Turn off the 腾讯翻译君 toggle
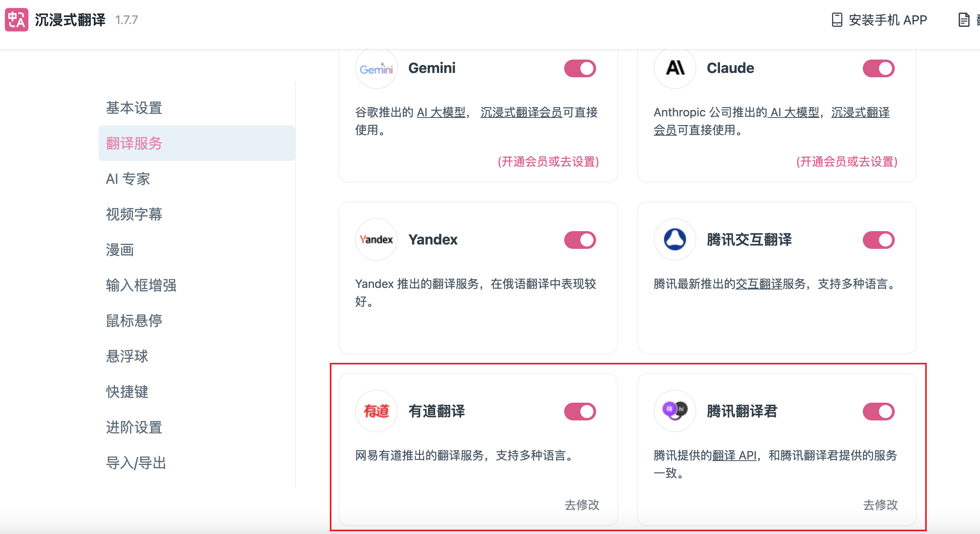This screenshot has height=534, width=980. (878, 412)
